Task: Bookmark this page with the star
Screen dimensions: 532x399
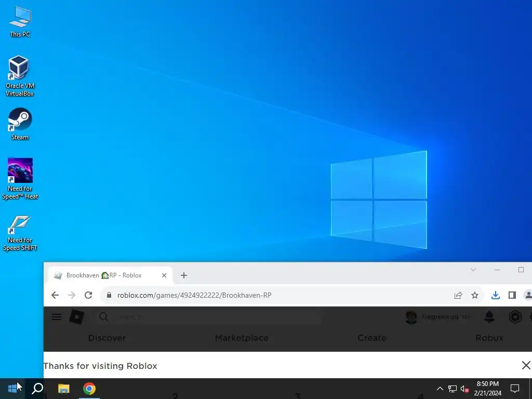Action: [x=475, y=295]
